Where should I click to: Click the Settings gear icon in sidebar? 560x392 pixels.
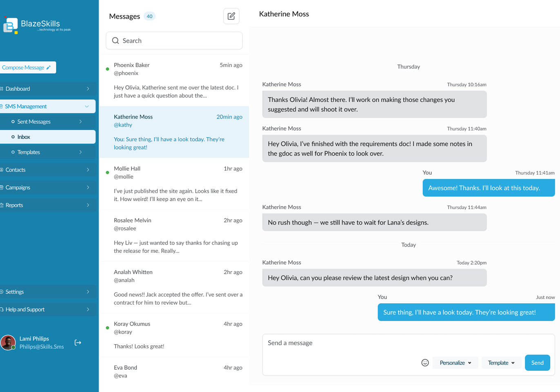(x=2, y=292)
